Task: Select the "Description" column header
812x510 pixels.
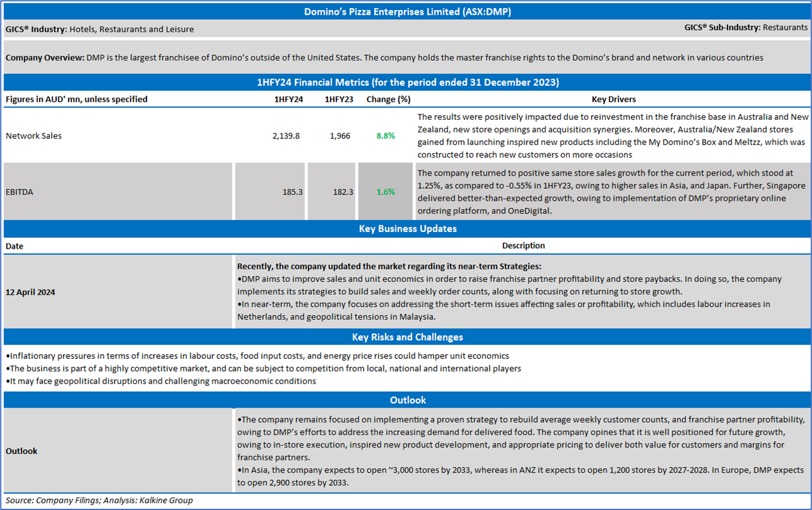Action: coord(524,246)
